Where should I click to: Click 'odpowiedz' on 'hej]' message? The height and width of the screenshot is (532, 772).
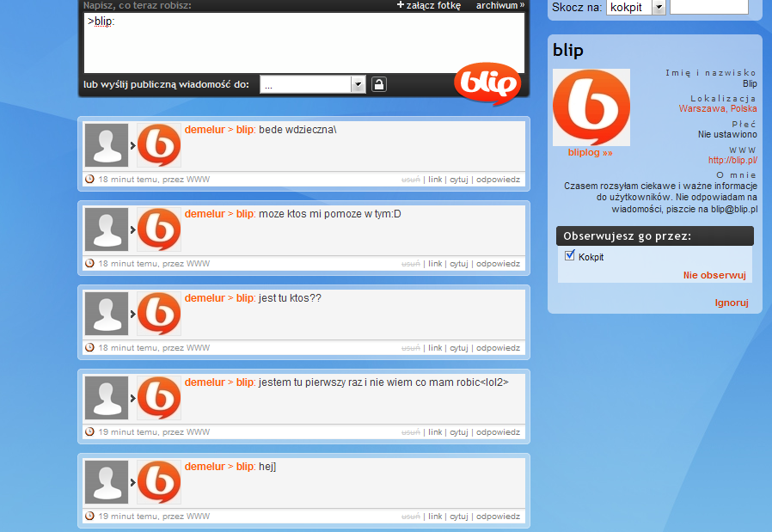(498, 517)
